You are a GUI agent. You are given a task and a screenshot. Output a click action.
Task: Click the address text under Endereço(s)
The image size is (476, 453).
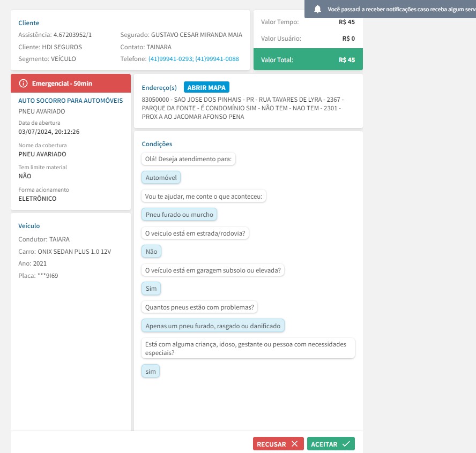[x=243, y=108]
